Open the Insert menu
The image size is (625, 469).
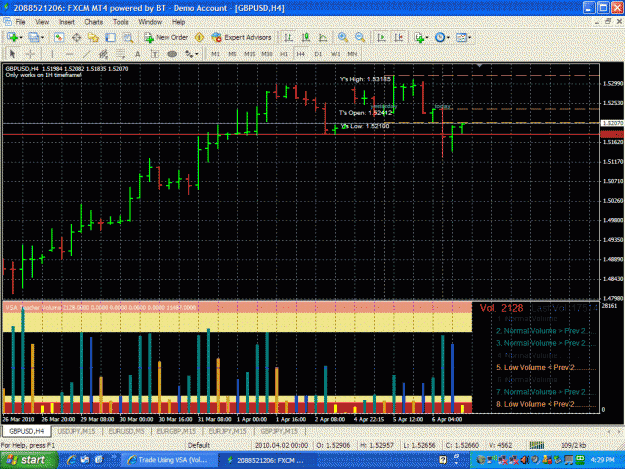pyautogui.click(x=67, y=22)
